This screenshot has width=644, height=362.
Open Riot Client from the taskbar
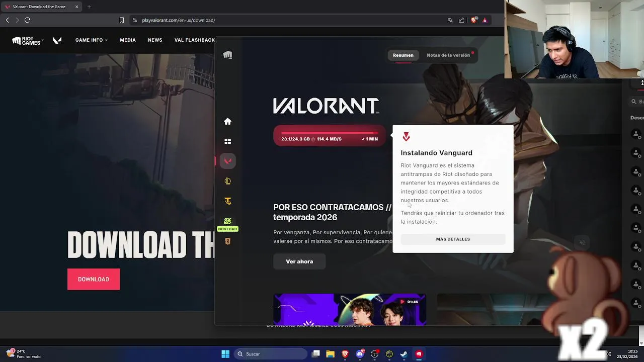click(419, 354)
